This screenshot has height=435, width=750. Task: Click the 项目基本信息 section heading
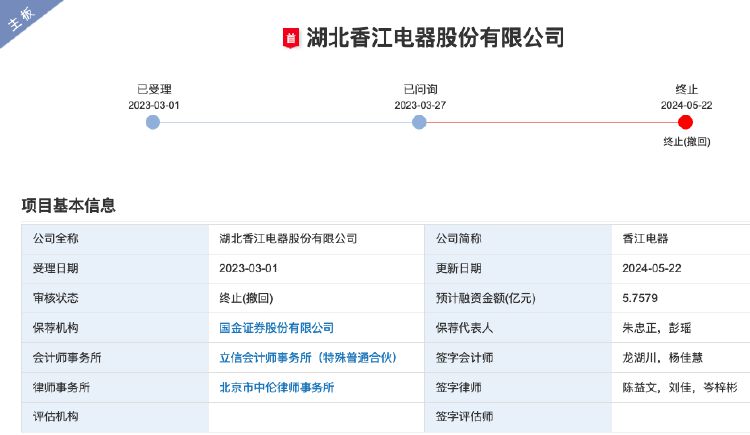(68, 205)
